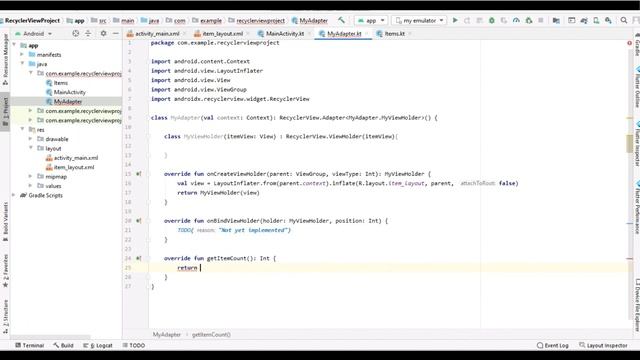The height and width of the screenshot is (360, 640).
Task: Open the Event Log
Action: tap(553, 345)
